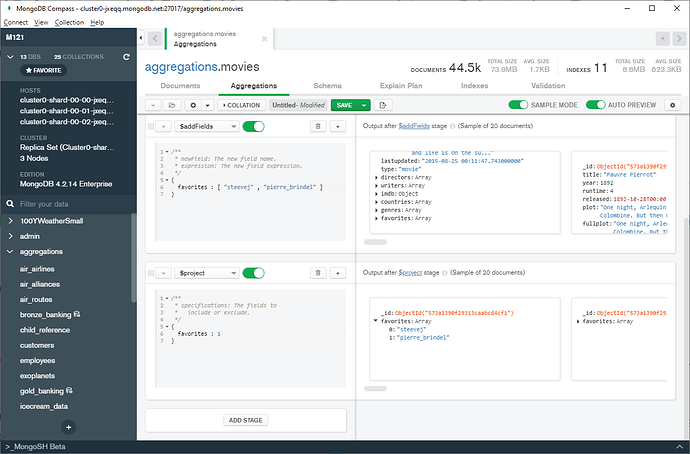Refresh the databases list in sidebar
The width and height of the screenshot is (690, 454).
point(126,56)
